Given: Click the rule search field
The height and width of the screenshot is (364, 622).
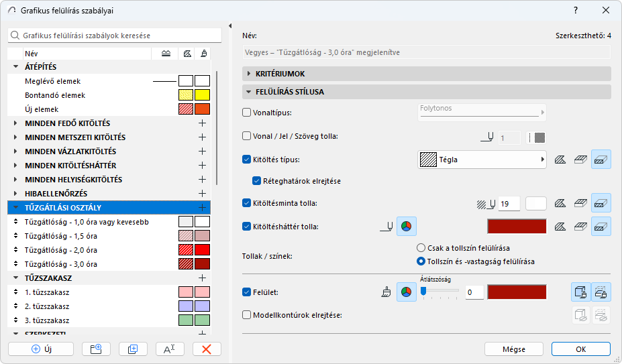Looking at the screenshot, I should click(x=115, y=36).
